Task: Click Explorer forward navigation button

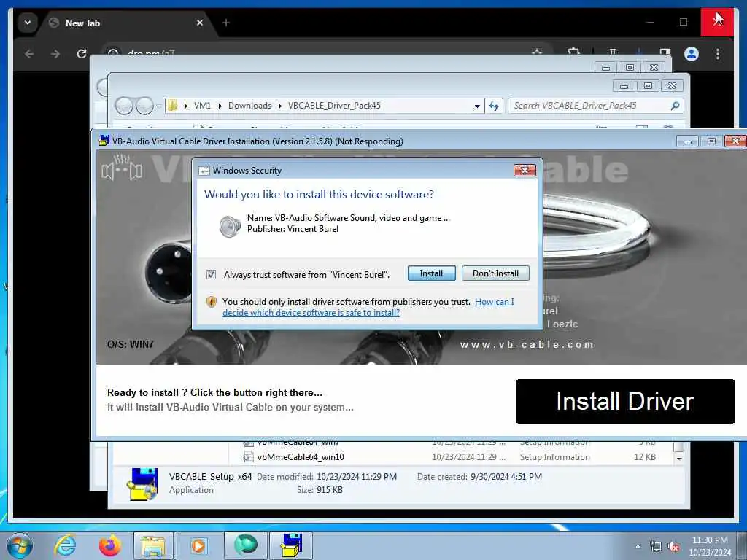Action: (x=144, y=105)
